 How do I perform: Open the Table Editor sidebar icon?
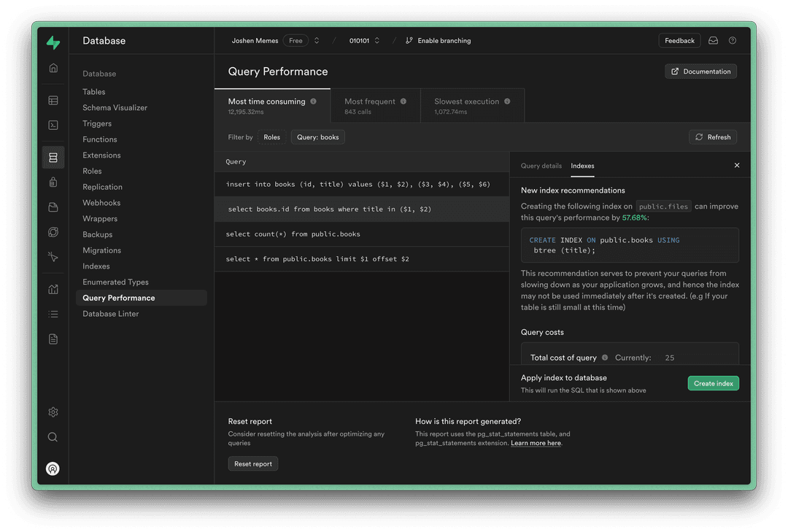pos(53,99)
